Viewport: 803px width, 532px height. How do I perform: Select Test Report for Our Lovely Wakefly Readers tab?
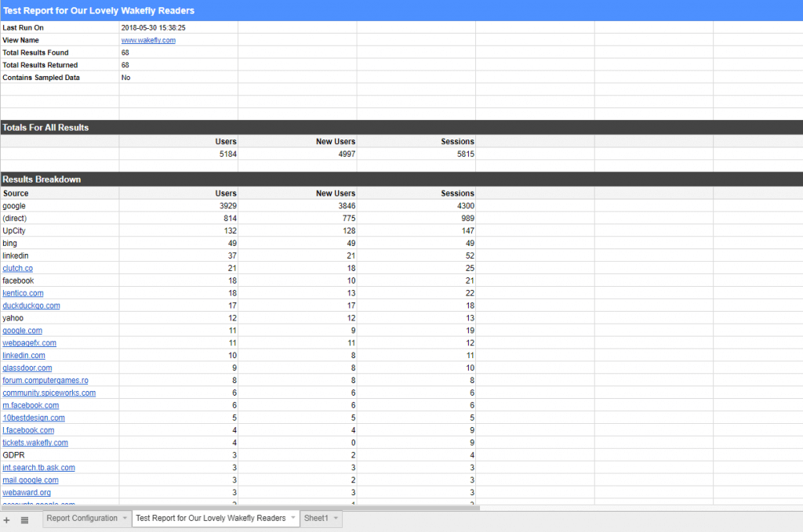210,518
